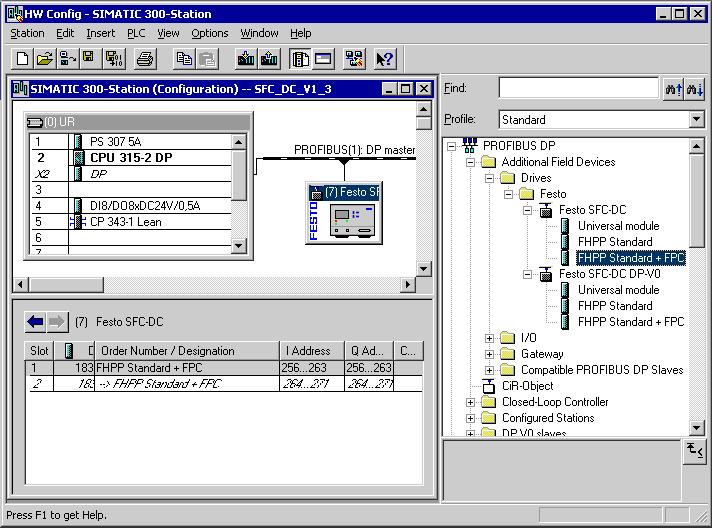Click the blue back arrow in detail pane

click(35, 322)
